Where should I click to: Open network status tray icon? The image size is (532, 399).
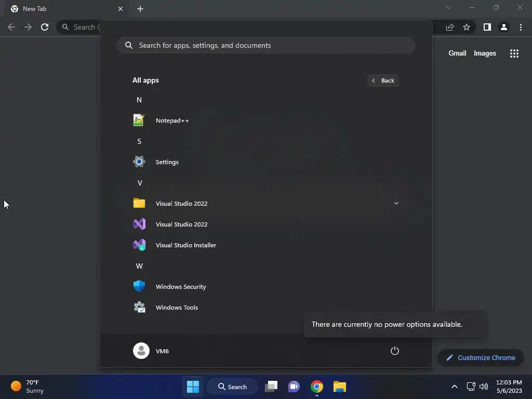tap(471, 387)
